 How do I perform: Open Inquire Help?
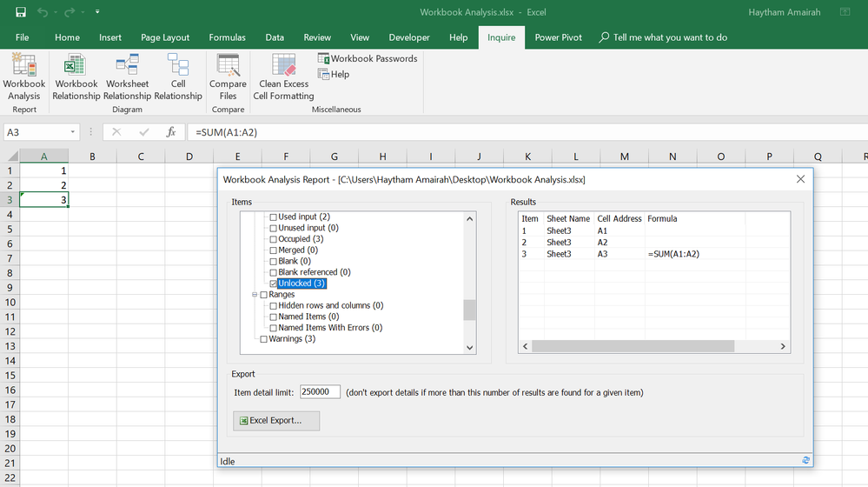coord(334,74)
